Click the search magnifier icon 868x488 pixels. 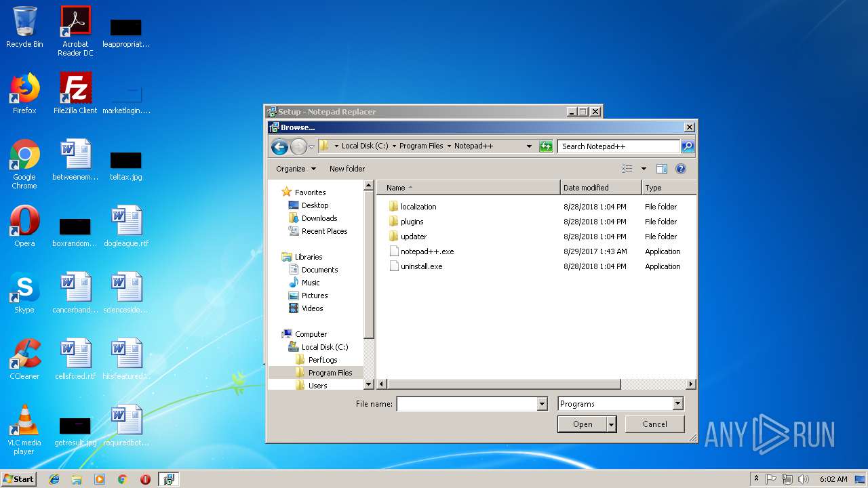687,146
